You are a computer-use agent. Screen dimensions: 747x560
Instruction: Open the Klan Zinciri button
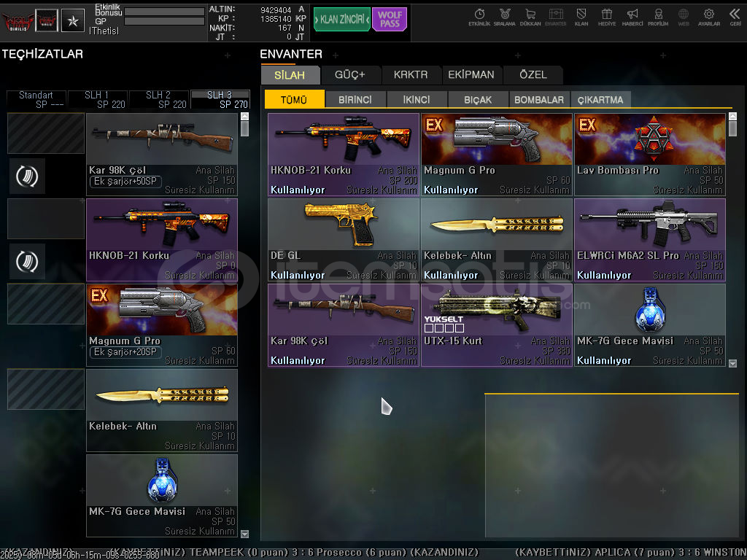[342, 19]
